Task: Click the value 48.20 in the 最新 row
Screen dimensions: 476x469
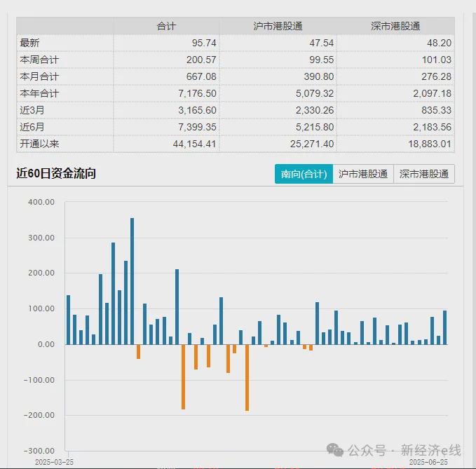Action: [x=440, y=43]
